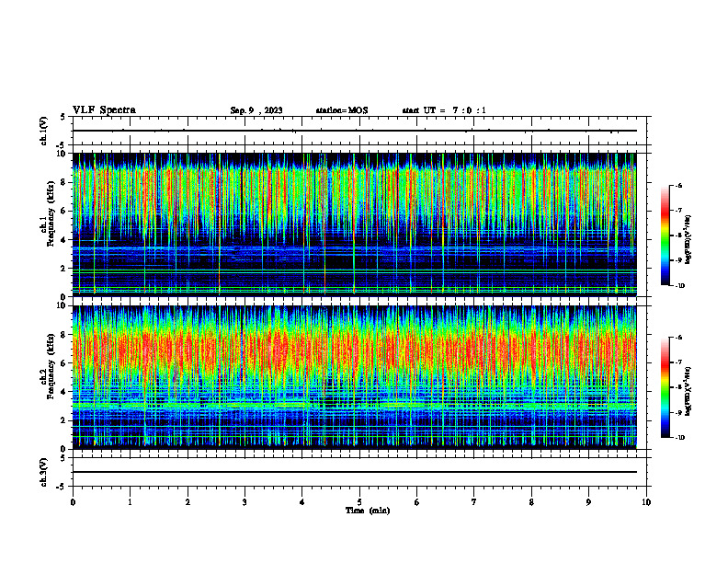Click the "Time (min)" x-axis label
This screenshot has width=728, height=563.
368,511
